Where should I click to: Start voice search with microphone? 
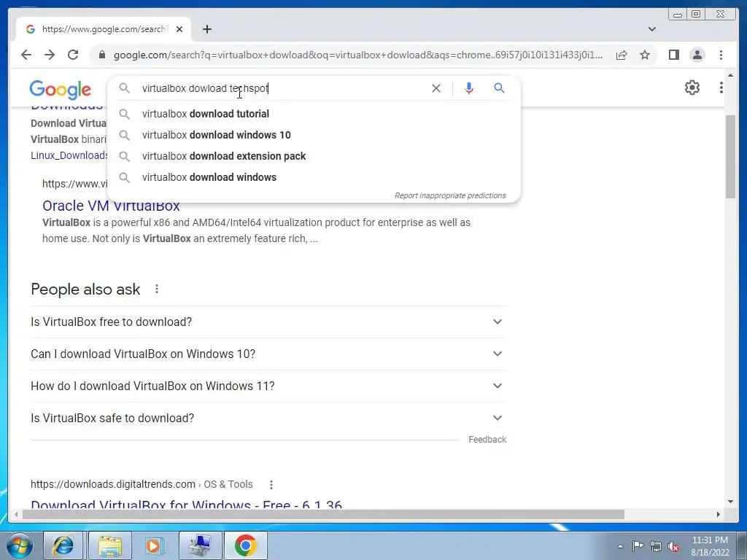point(469,88)
